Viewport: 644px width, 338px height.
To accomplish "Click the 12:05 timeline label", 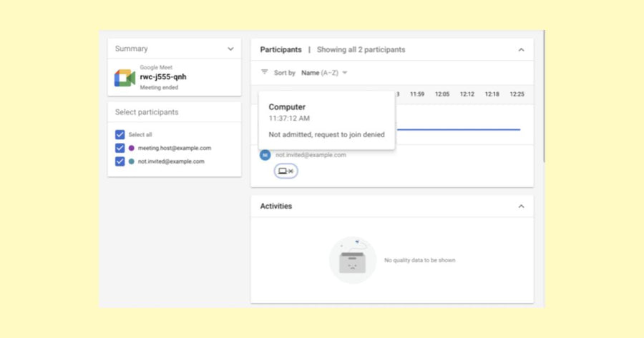I will (x=442, y=94).
